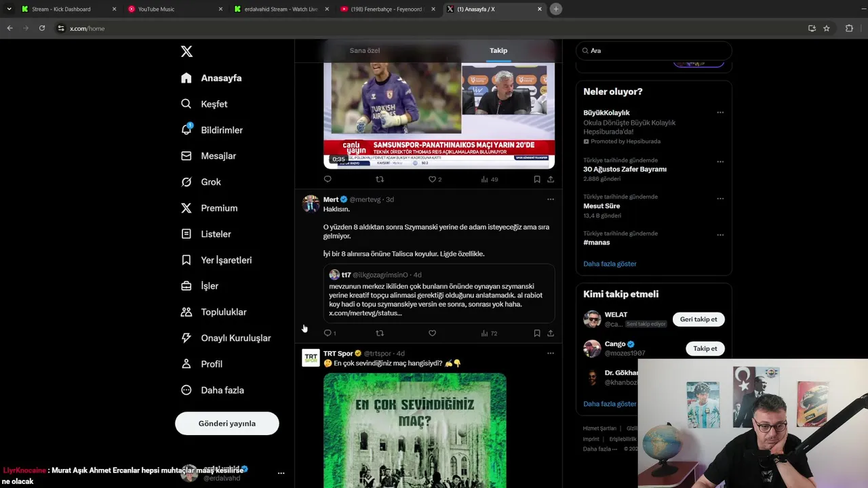Open TRT Spor profile avatar
The image size is (868, 488).
311,358
